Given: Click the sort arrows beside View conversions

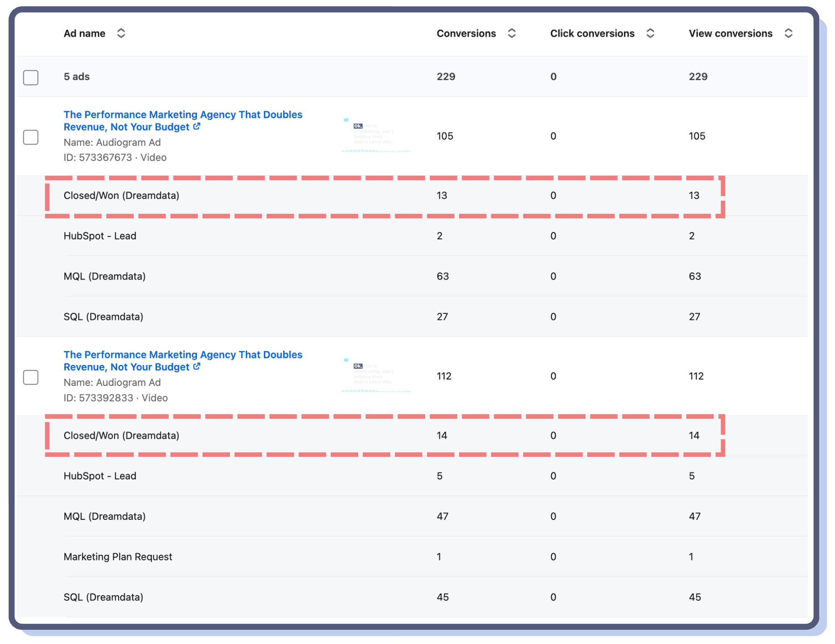Looking at the screenshot, I should [788, 33].
